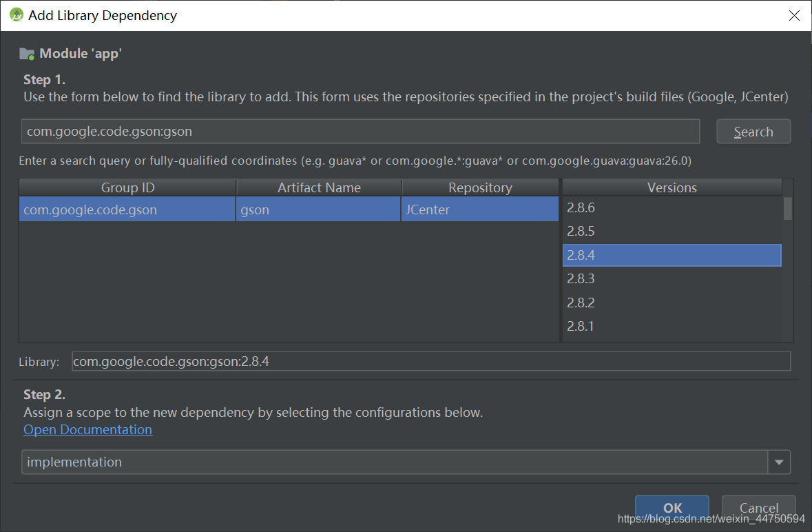
Task: Click the Android Studio logo in title bar
Action: [x=17, y=15]
